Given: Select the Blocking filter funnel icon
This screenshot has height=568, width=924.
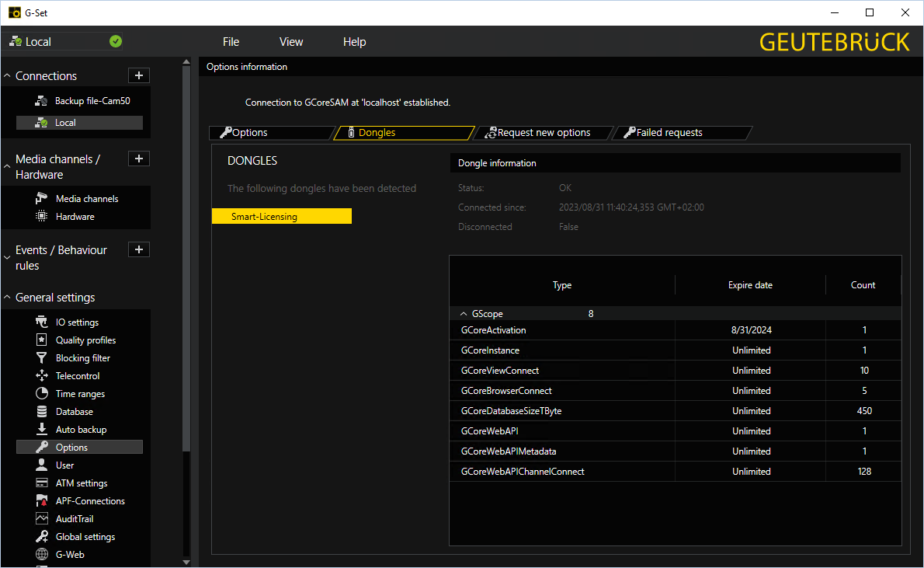Looking at the screenshot, I should tap(42, 358).
